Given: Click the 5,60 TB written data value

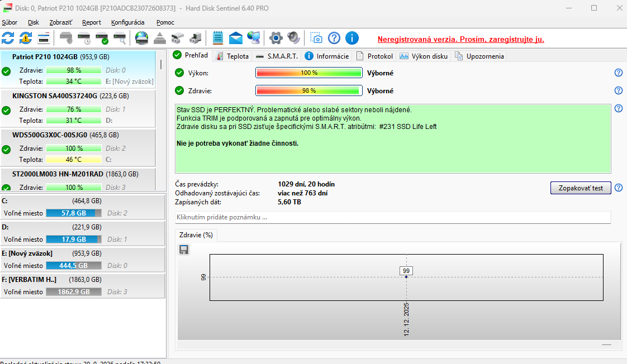Looking at the screenshot, I should tap(289, 202).
